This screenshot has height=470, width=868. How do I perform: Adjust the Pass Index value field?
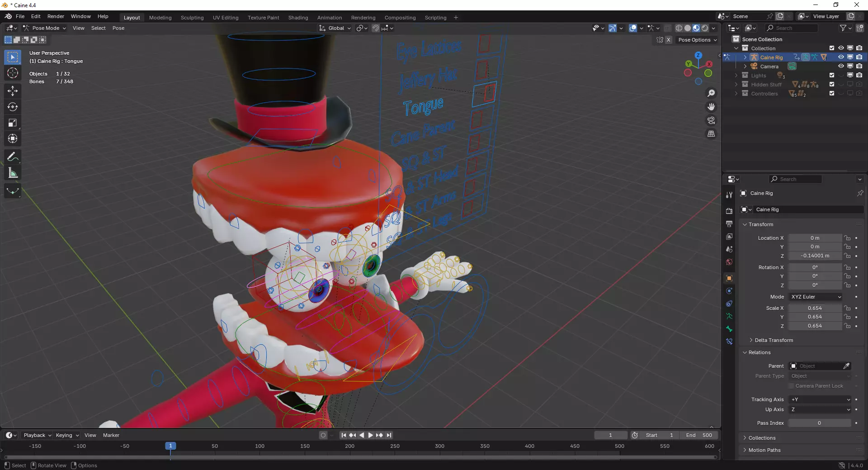[x=819, y=423]
